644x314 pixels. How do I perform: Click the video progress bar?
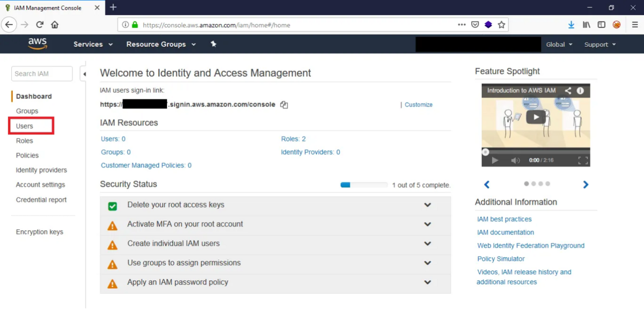(536, 152)
